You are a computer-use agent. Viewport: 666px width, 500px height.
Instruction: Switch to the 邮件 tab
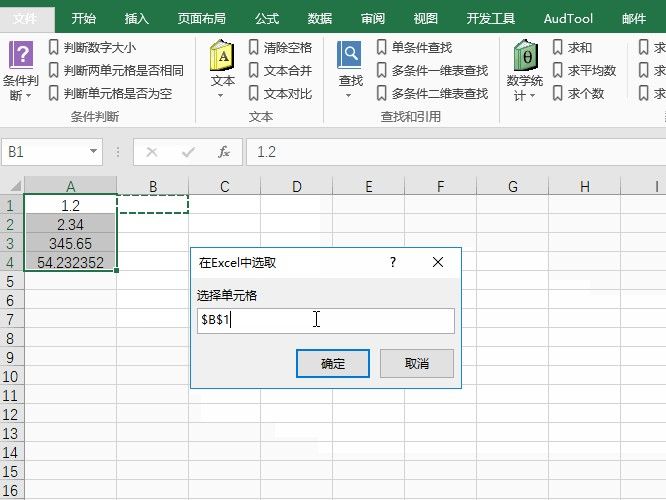(x=634, y=19)
